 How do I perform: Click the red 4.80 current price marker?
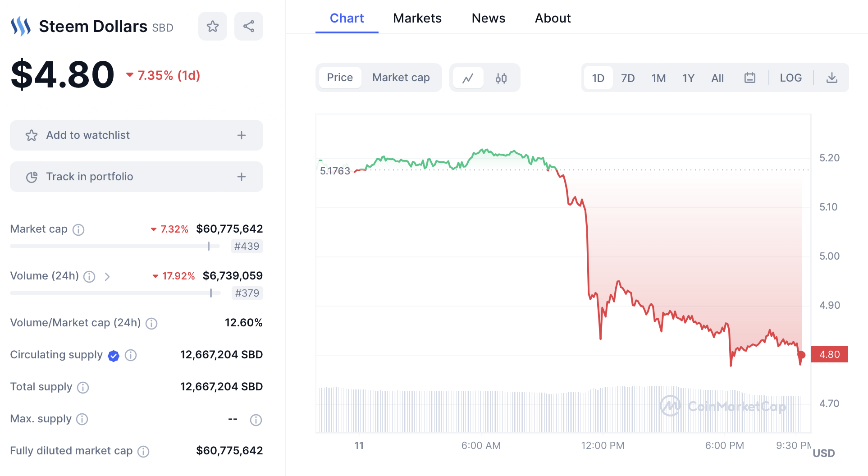click(x=829, y=354)
